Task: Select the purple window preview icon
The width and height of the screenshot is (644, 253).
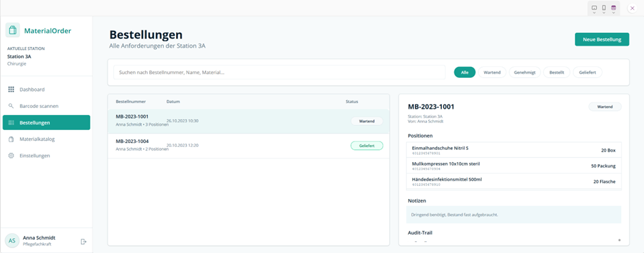Action: tap(614, 8)
